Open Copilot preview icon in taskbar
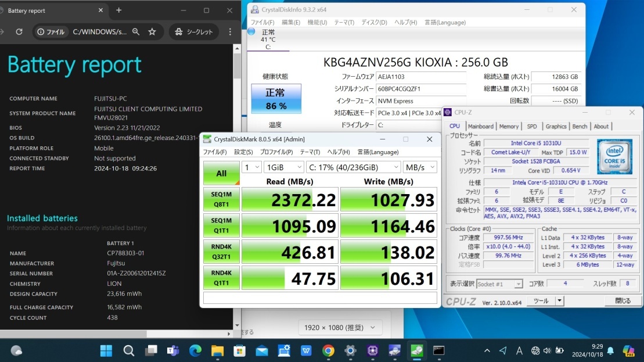This screenshot has height=362, width=644. click(628, 350)
